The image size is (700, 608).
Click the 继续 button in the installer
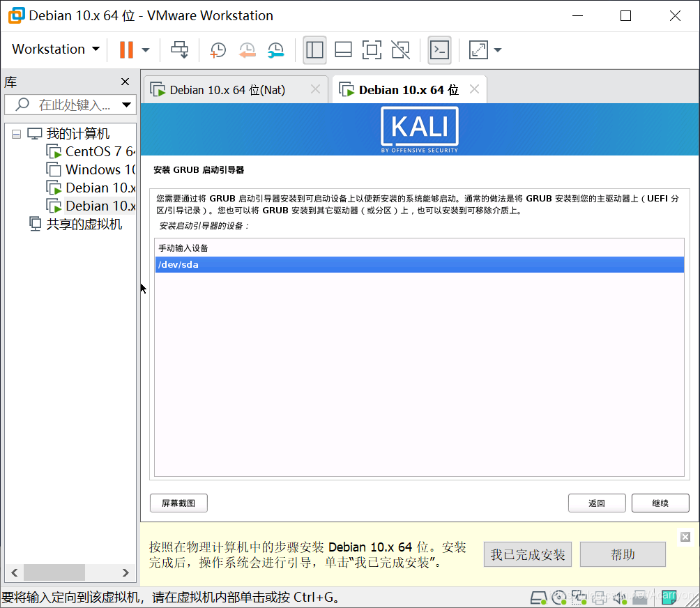(x=660, y=503)
